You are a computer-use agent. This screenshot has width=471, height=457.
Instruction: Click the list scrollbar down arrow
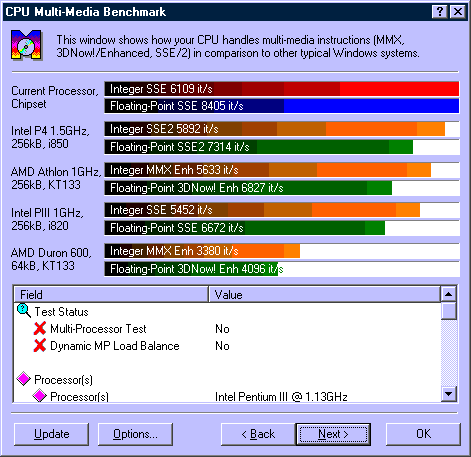[x=449, y=394]
